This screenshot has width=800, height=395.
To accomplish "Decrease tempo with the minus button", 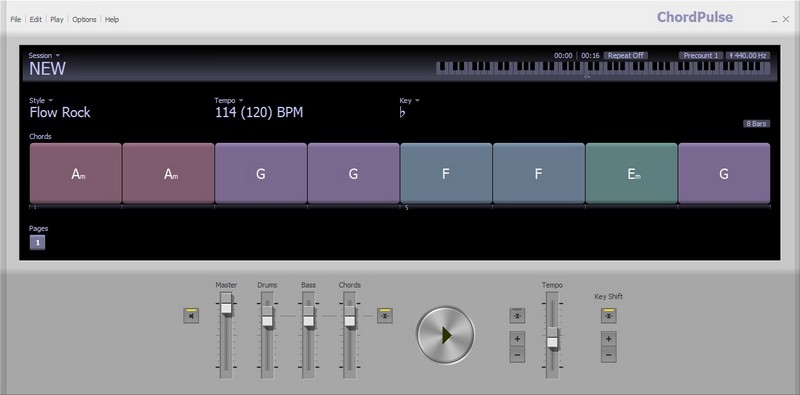I will click(517, 355).
